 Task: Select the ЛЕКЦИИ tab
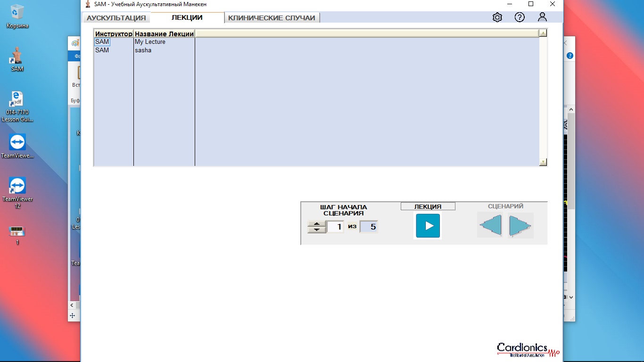[187, 17]
